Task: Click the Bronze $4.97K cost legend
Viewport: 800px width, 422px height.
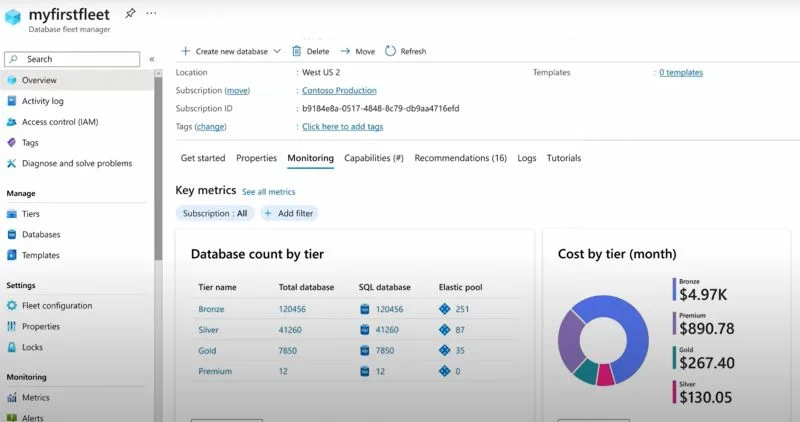Action: pos(701,289)
